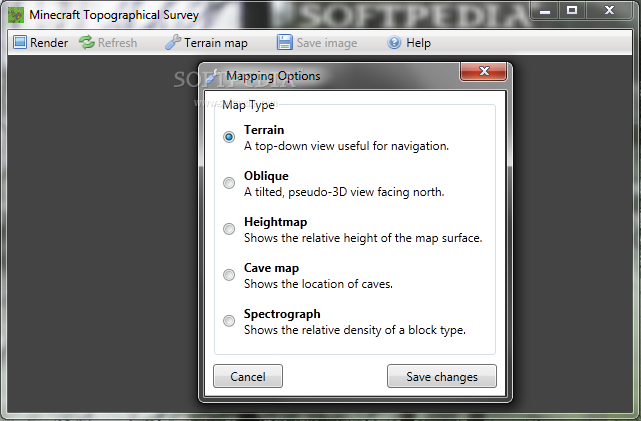Screen dimensions: 641x421
Task: Click 'A tilted, pseudo-3D view facing north.' text
Action: (344, 192)
